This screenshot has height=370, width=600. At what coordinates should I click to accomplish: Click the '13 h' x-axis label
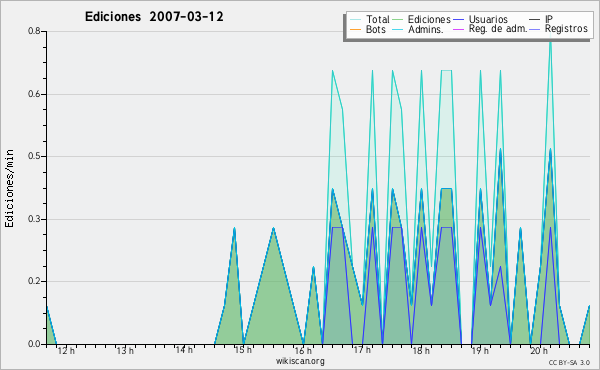[125, 350]
